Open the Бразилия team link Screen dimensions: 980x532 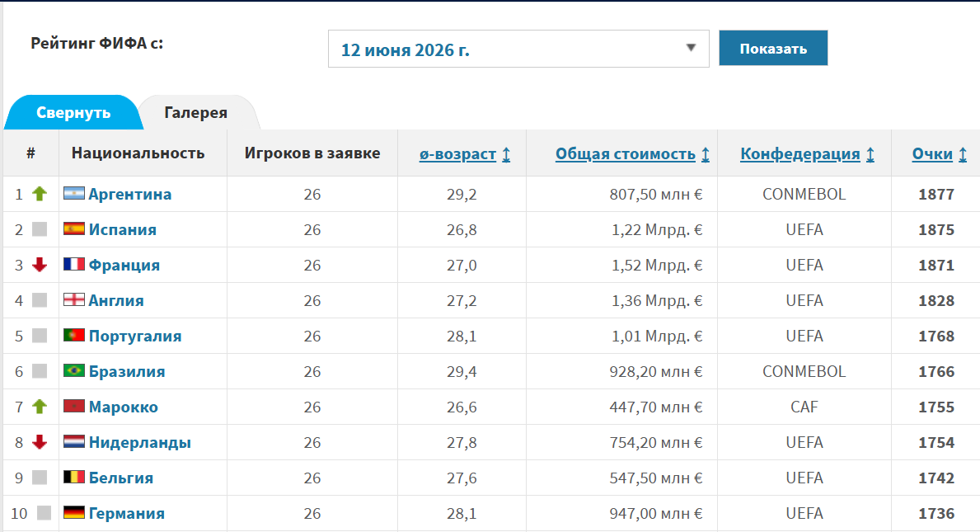127,371
